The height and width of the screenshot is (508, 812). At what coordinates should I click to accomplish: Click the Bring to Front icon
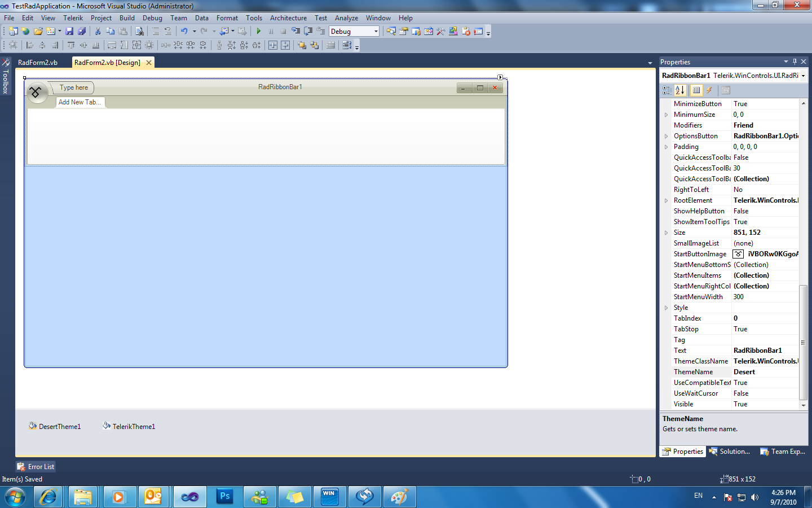302,45
